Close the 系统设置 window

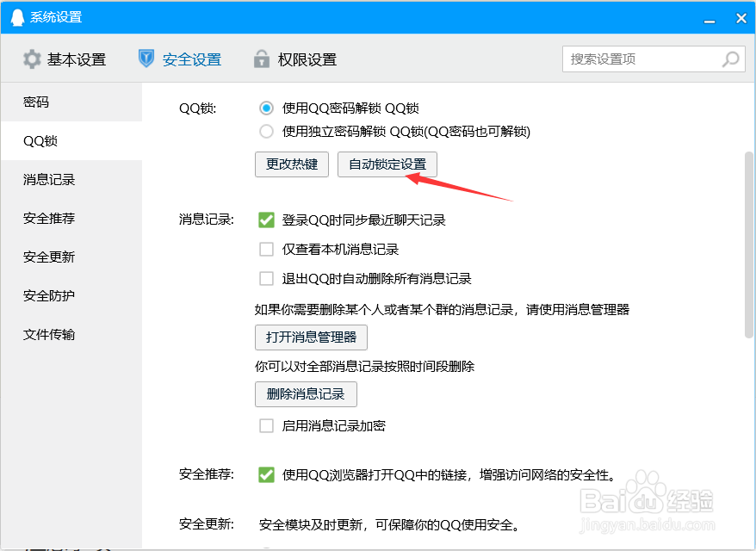(x=741, y=18)
